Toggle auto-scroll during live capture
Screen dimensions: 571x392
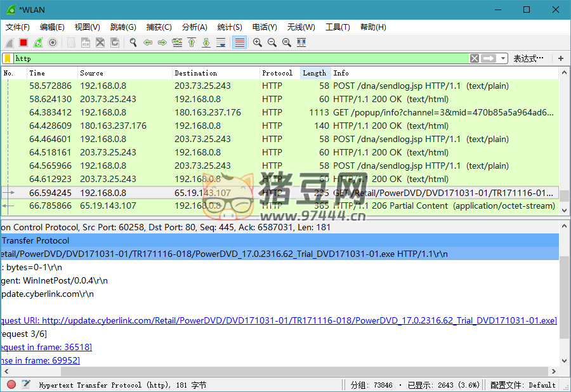tap(221, 42)
